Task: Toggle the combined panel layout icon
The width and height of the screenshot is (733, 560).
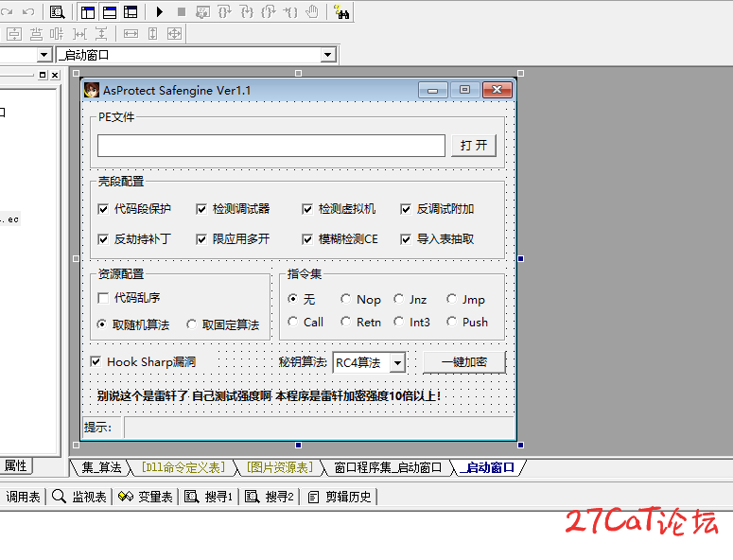Action: 131,11
